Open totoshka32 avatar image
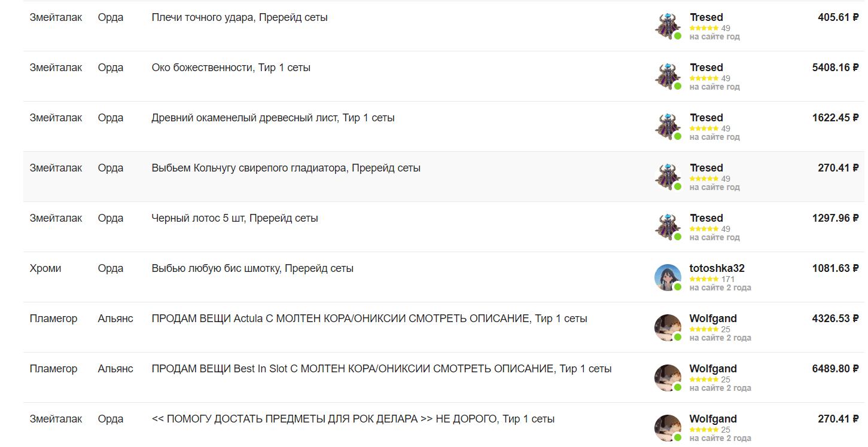Screen dimensions: 868x447 [668, 277]
